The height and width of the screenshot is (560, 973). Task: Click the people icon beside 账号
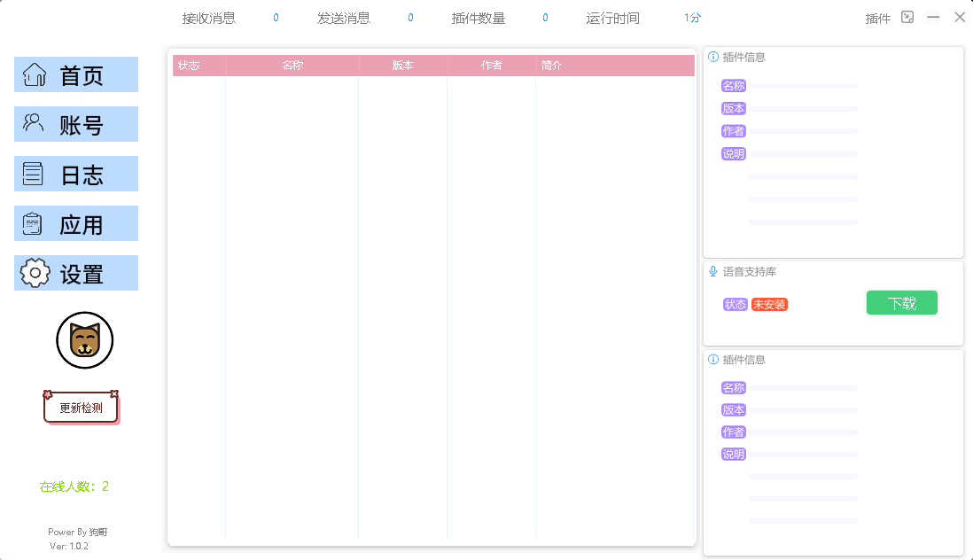tap(34, 123)
